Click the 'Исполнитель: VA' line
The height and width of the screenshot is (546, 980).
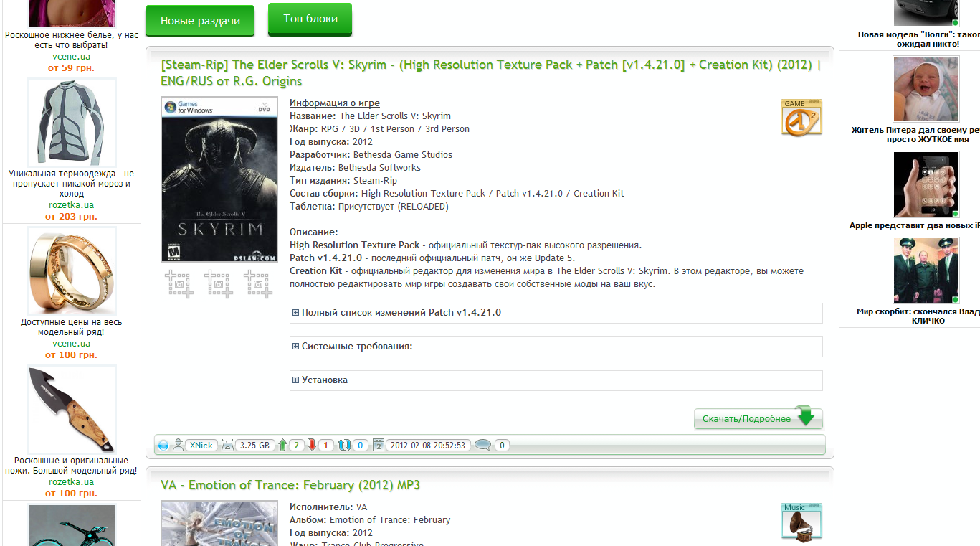[328, 507]
